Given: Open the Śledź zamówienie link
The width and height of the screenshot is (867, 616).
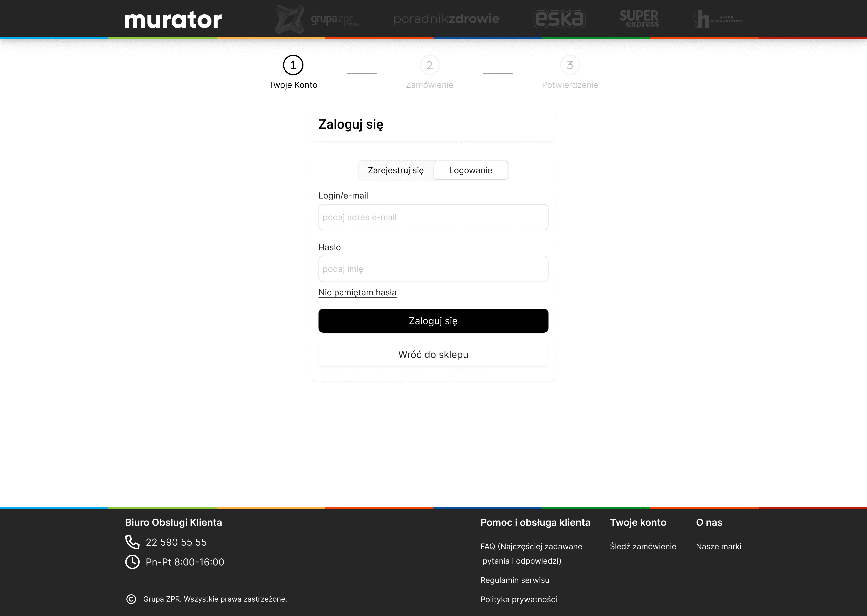Looking at the screenshot, I should tap(643, 546).
